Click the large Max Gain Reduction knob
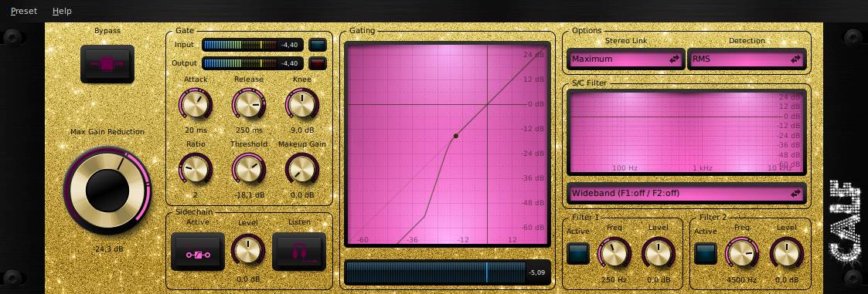Screen dimensions: 868x294 [107, 190]
